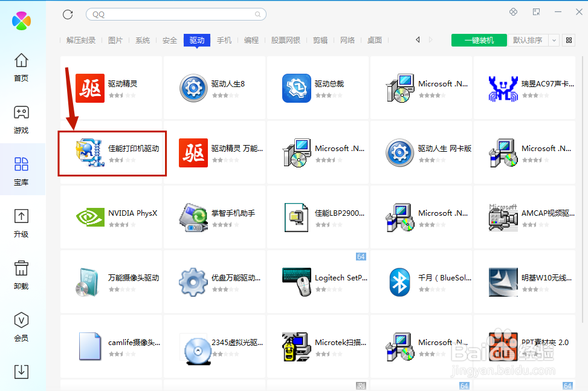Image resolution: width=588 pixels, height=391 pixels.
Task: Click the 佳能LBP2900 document icon
Action: pos(297,218)
